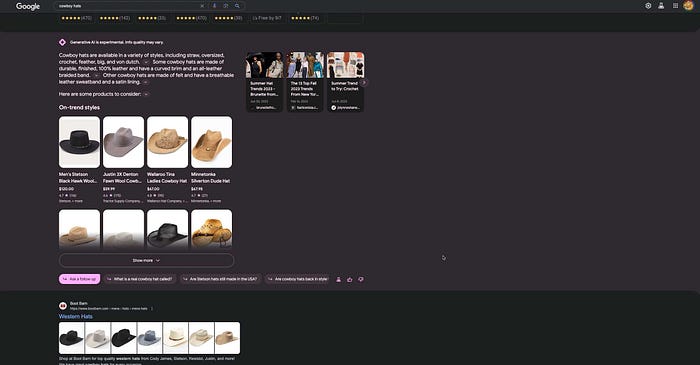Open the black mesh hat in second row
This screenshot has width=700, height=365.
coord(167,228)
